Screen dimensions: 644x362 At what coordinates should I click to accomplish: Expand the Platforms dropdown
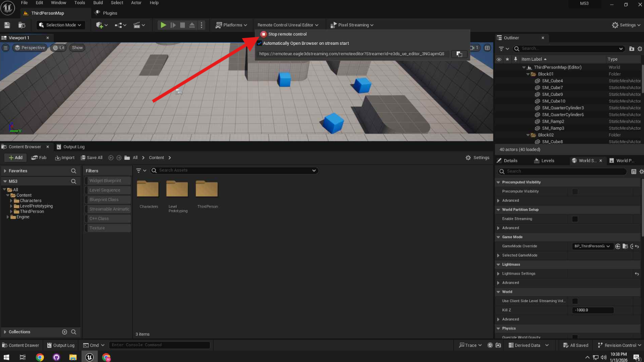(x=231, y=25)
